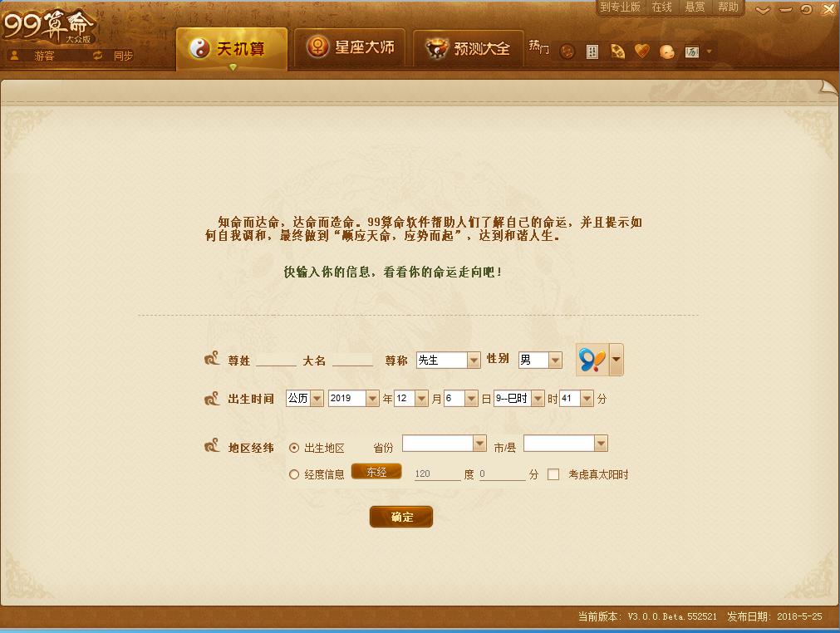Open the 悬赏 menu item
Screen dimensions: 840x633
[695, 7]
